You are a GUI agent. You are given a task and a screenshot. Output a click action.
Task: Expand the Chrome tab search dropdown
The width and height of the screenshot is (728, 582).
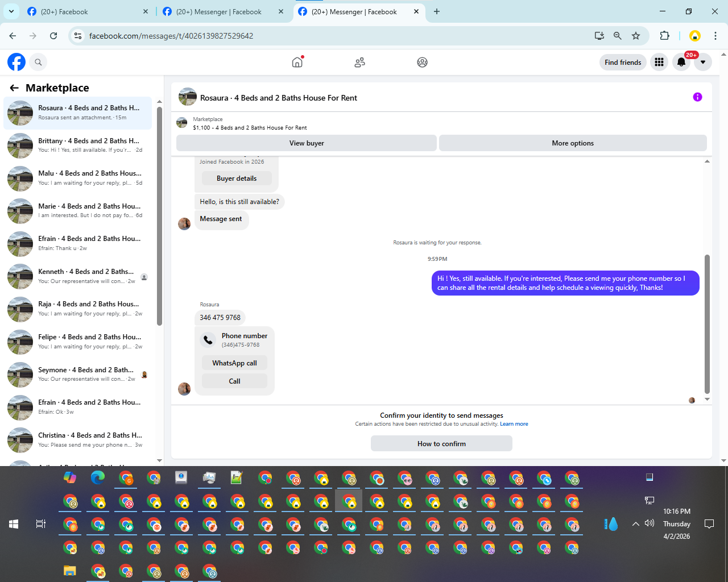point(11,11)
